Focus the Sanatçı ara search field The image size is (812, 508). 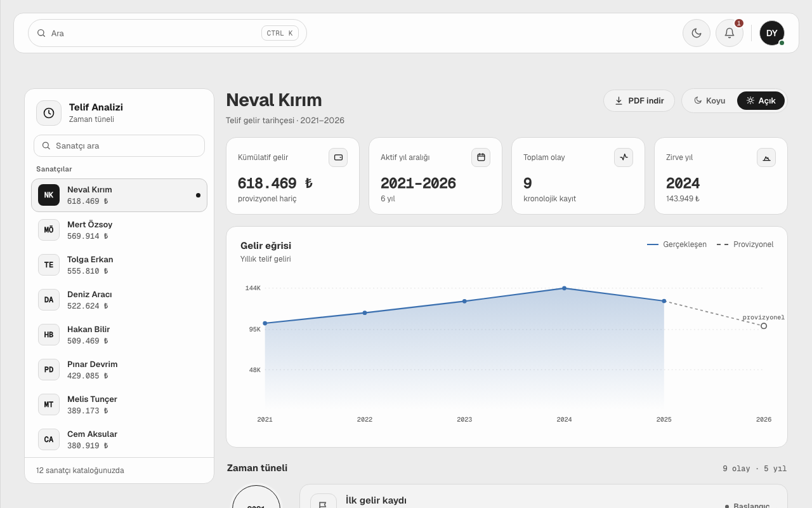(x=119, y=145)
